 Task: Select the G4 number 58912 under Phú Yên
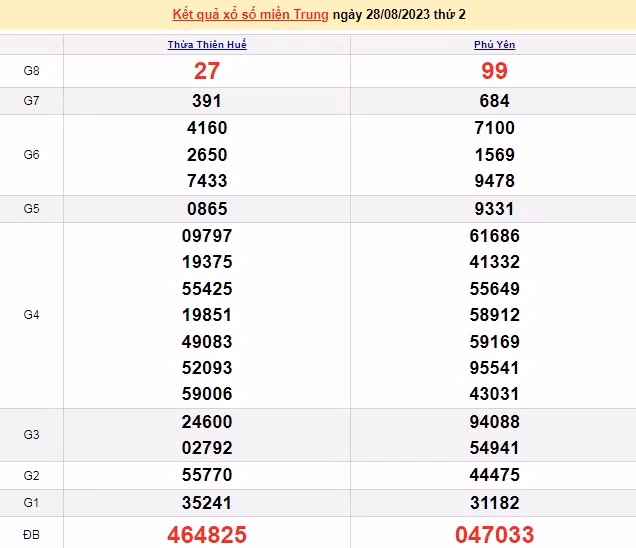coord(494,315)
